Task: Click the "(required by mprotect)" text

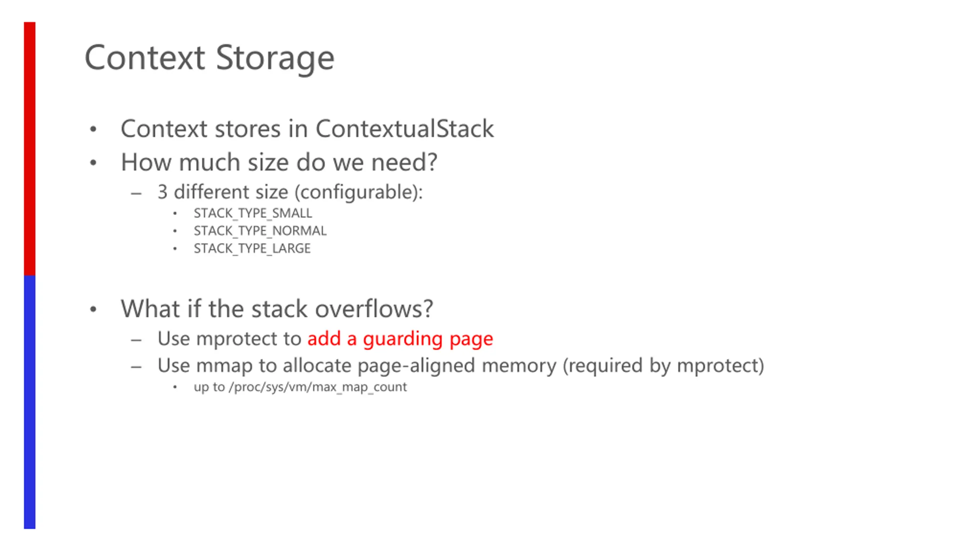Action: point(663,366)
